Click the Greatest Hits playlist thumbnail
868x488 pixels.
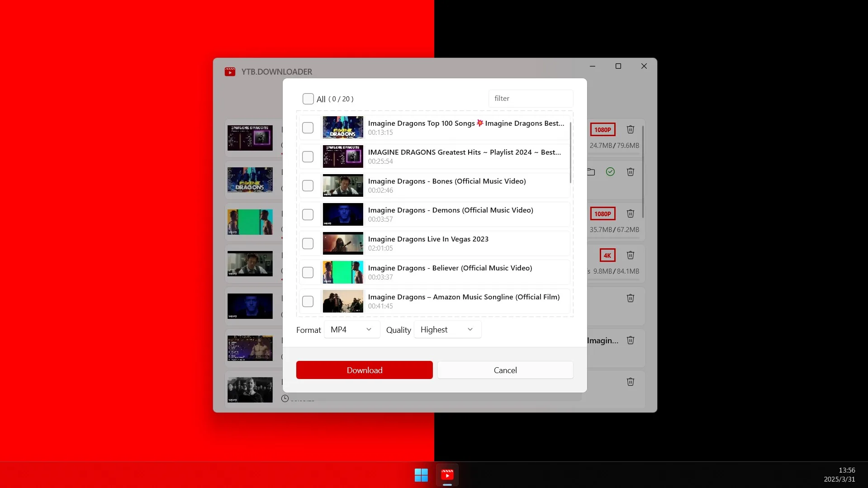tap(343, 156)
